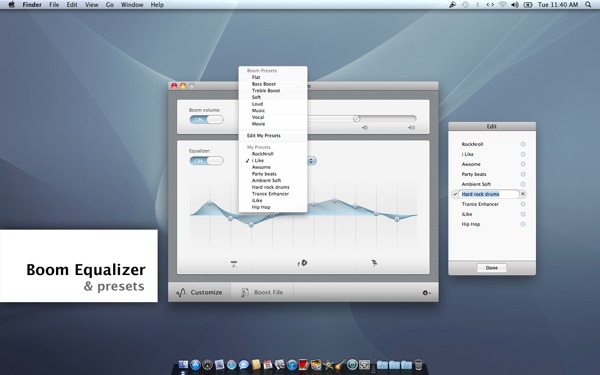Open Finder from the dock
Image resolution: width=600 pixels, height=375 pixels.
(183, 364)
